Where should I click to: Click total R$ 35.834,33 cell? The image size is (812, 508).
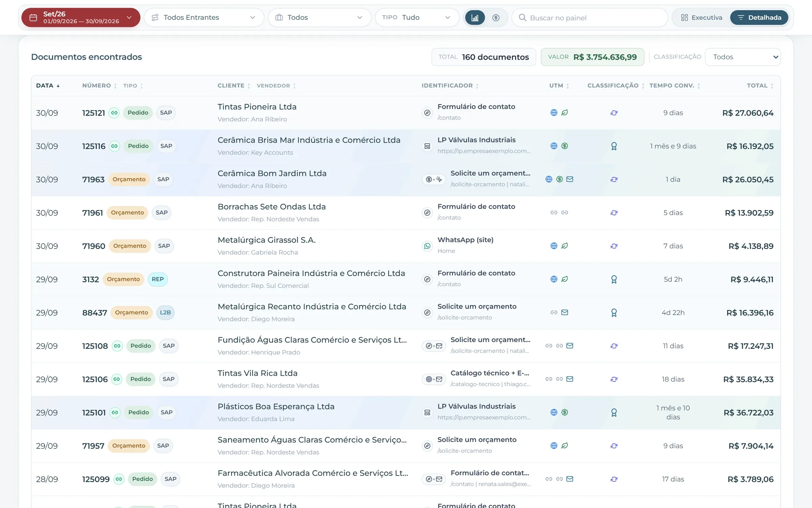[x=748, y=379]
